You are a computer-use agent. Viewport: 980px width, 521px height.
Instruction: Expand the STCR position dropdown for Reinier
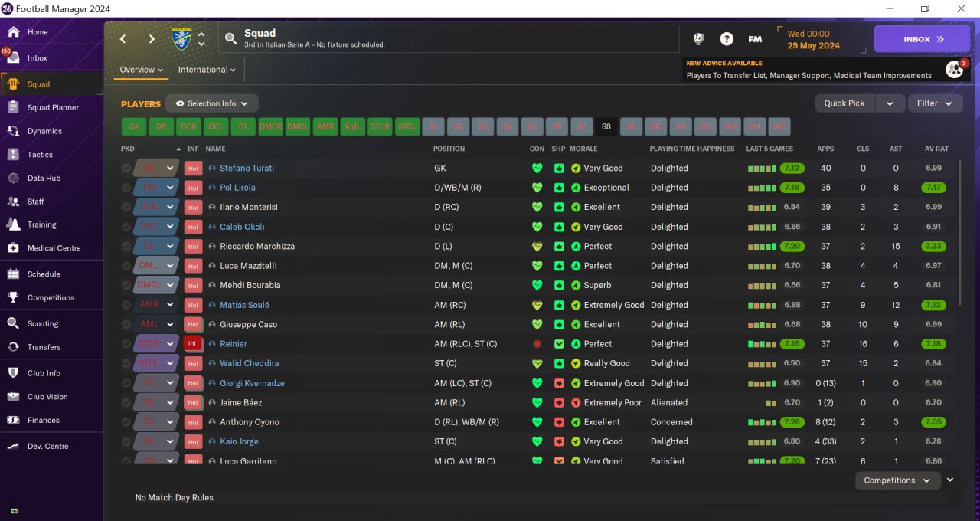coord(170,344)
